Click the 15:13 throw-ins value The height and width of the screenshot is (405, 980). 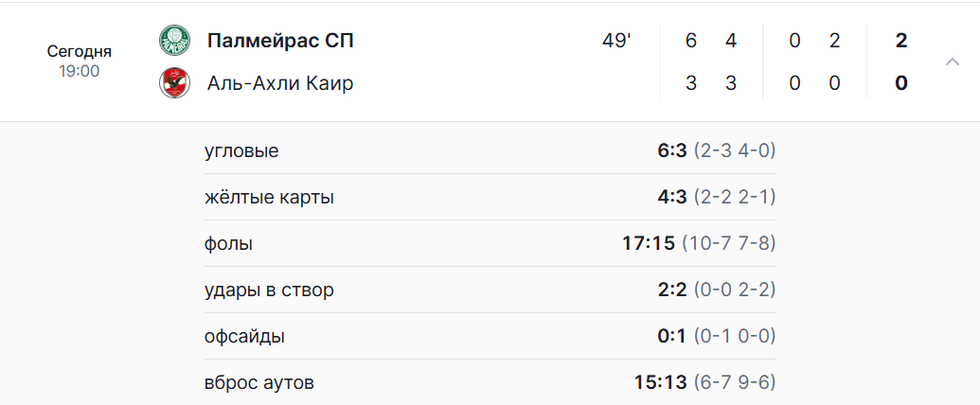pyautogui.click(x=660, y=383)
